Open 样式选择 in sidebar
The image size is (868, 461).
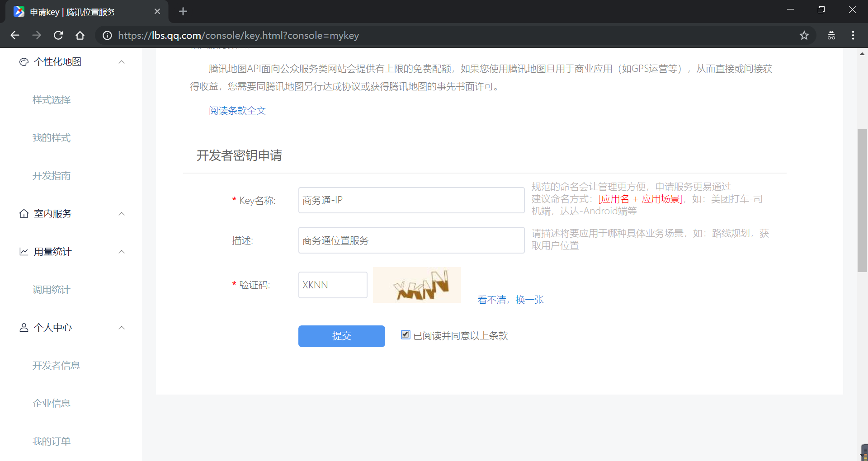pyautogui.click(x=52, y=100)
